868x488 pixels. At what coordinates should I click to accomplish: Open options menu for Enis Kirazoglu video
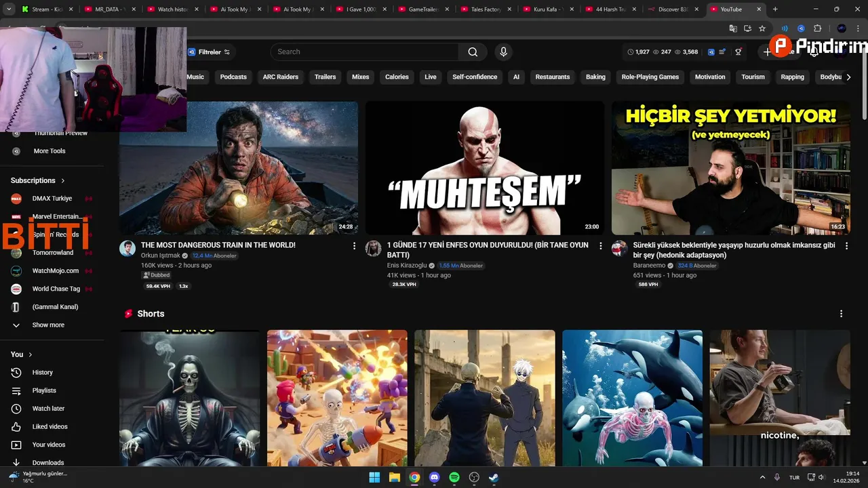(x=600, y=246)
